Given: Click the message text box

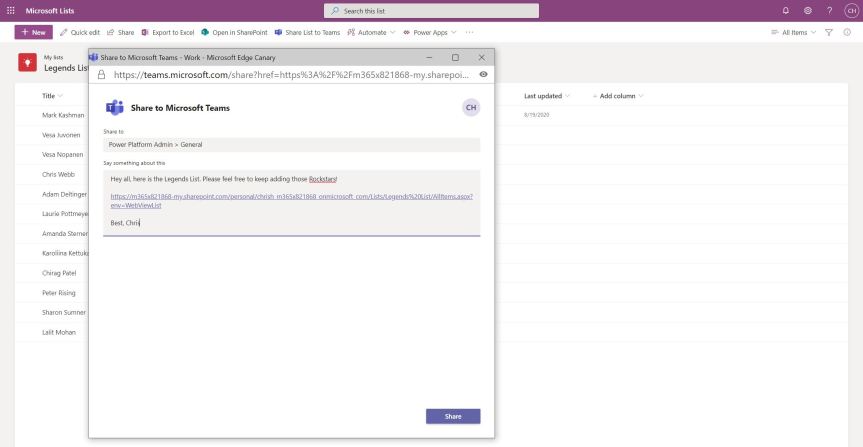Looking at the screenshot, I should pyautogui.click(x=292, y=203).
